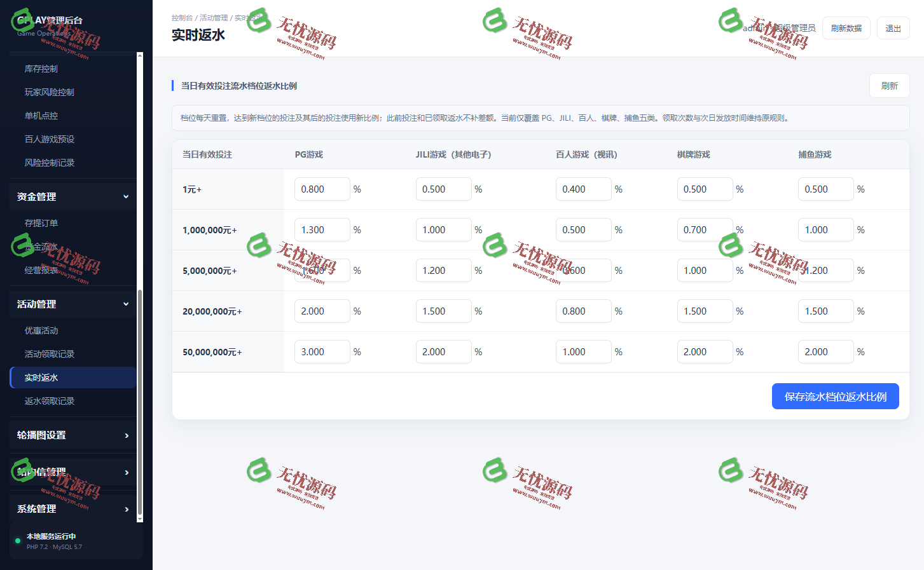Click 活动管理 in the breadcrumb path
This screenshot has width=924, height=570.
(x=214, y=18)
